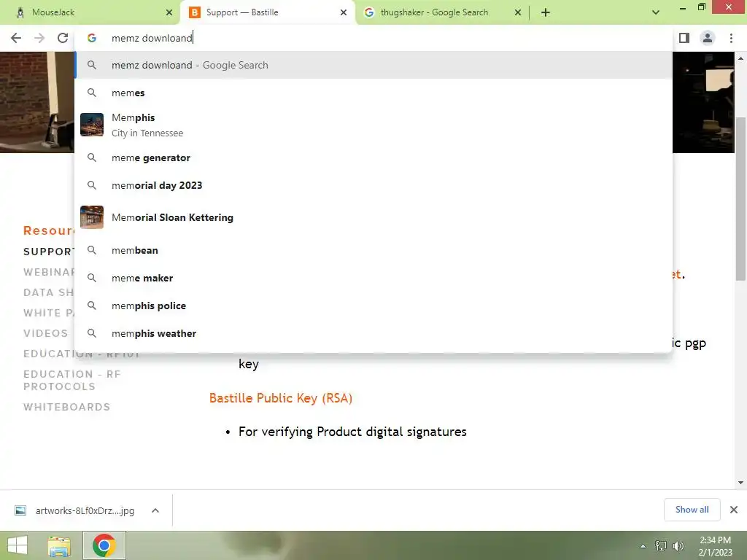
Task: Open a new tab with plus button
Action: 546,12
